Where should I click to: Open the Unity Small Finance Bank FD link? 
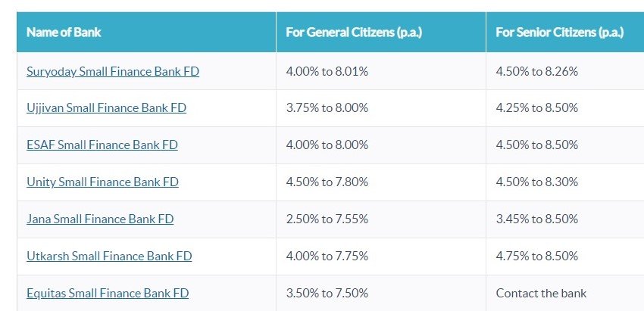(102, 182)
